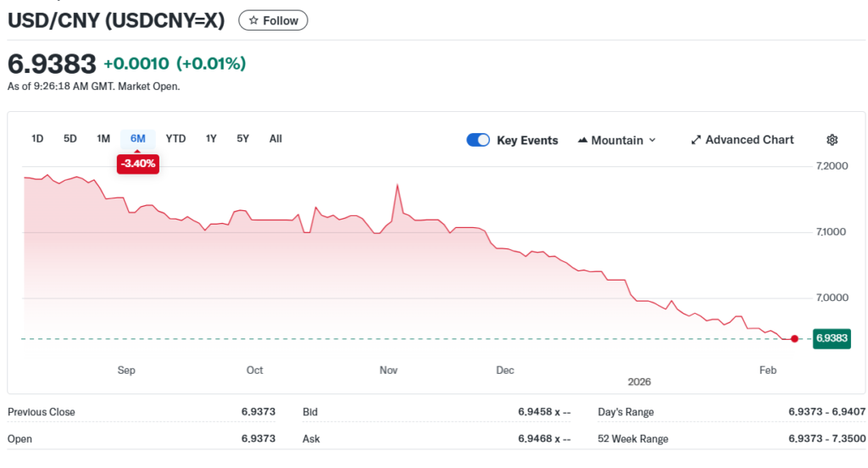Switch chart to YTD range
This screenshot has height=468, width=868.
click(x=175, y=138)
